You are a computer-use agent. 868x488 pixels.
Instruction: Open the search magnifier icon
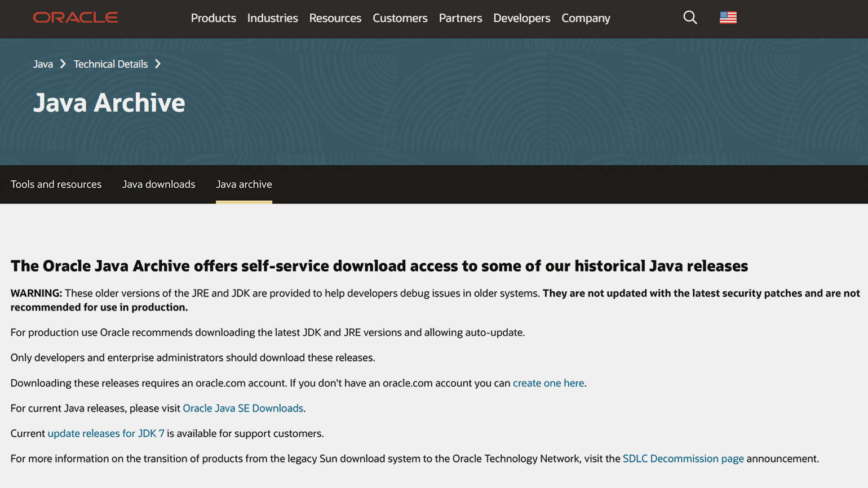click(x=690, y=17)
